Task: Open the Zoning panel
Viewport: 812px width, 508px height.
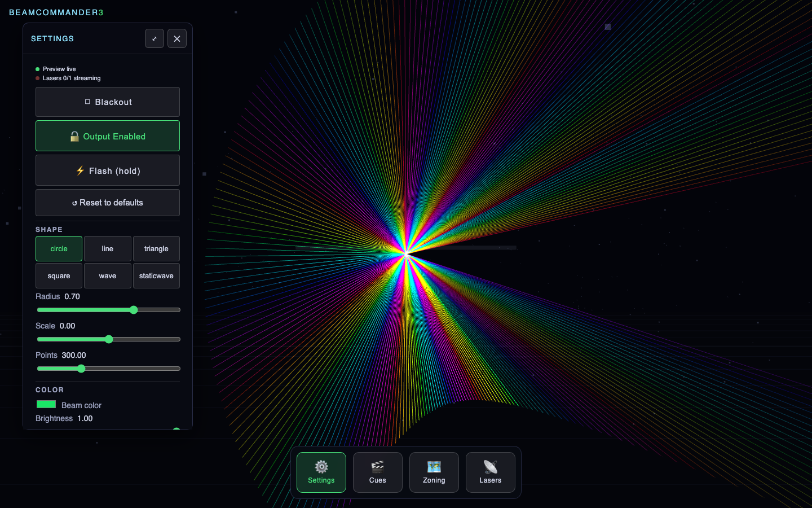Action: tap(434, 472)
